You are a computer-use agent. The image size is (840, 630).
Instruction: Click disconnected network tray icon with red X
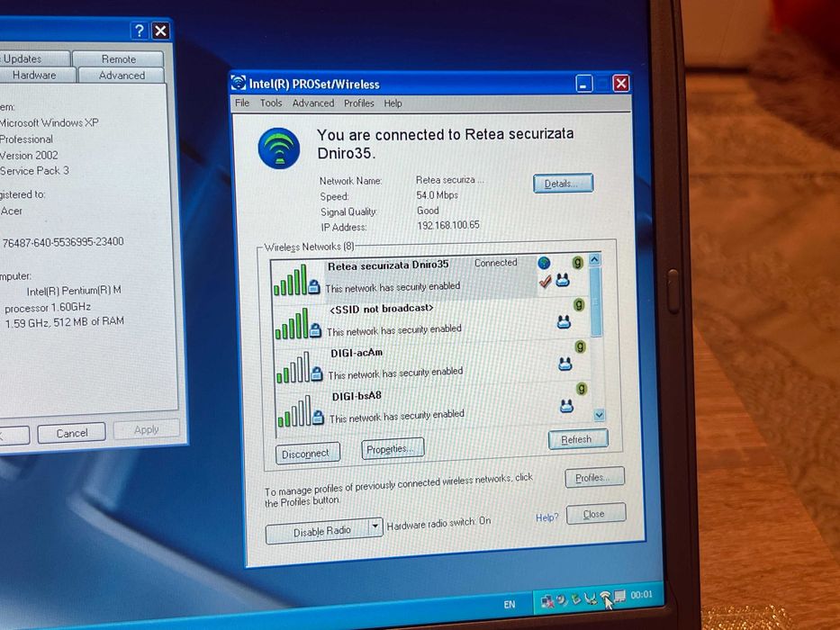(x=547, y=601)
